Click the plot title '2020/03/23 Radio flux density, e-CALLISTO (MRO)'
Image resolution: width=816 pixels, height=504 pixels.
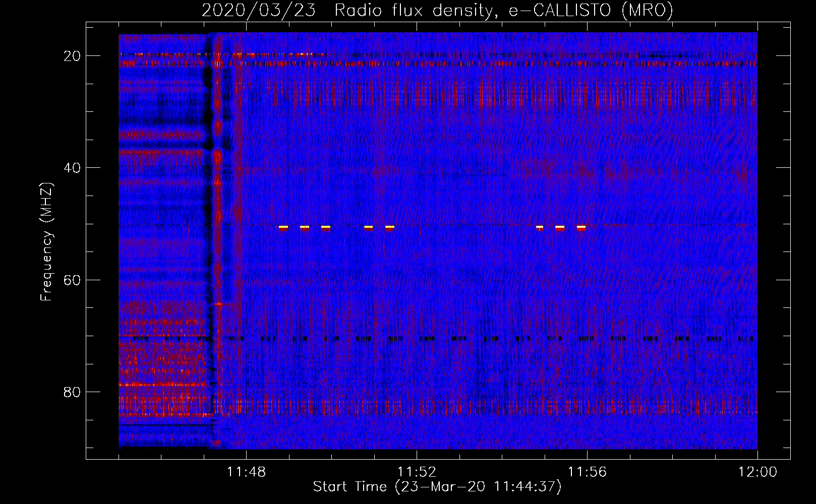click(437, 10)
